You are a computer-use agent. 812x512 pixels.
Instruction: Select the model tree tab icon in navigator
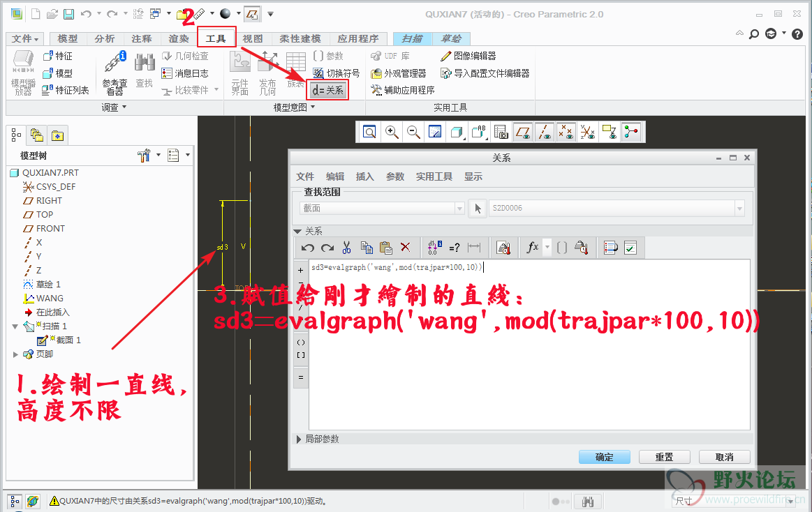[x=17, y=135]
